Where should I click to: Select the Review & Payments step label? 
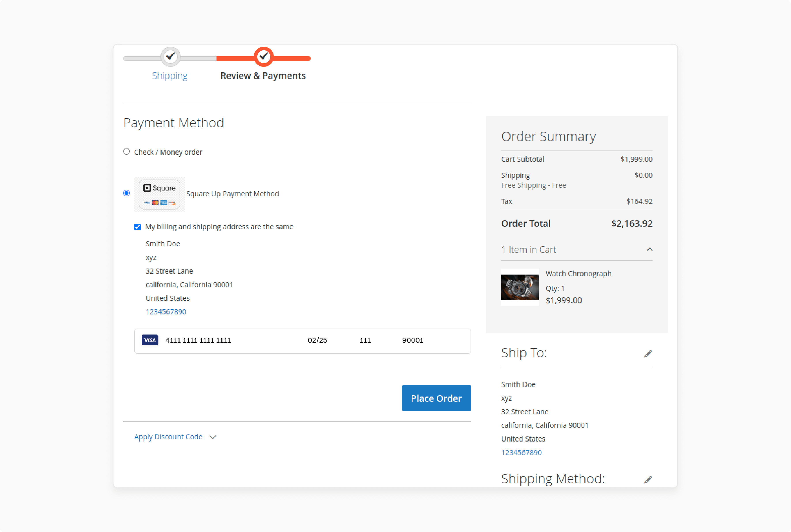(263, 76)
